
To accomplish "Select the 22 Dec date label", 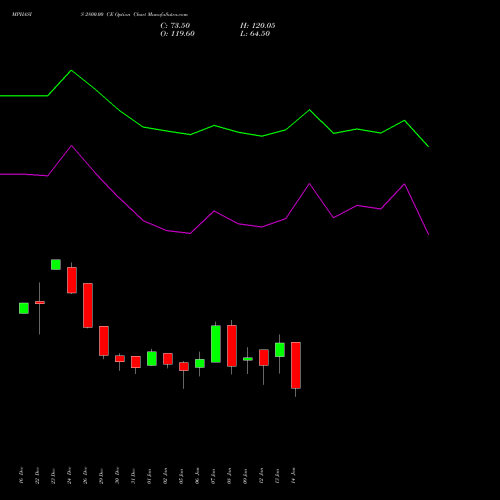I will (x=37, y=476).
